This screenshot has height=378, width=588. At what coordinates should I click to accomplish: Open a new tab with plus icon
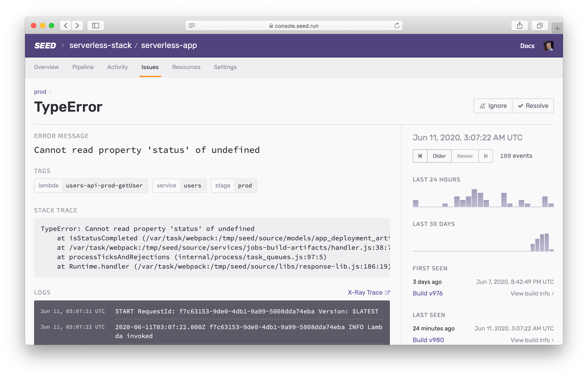(557, 28)
